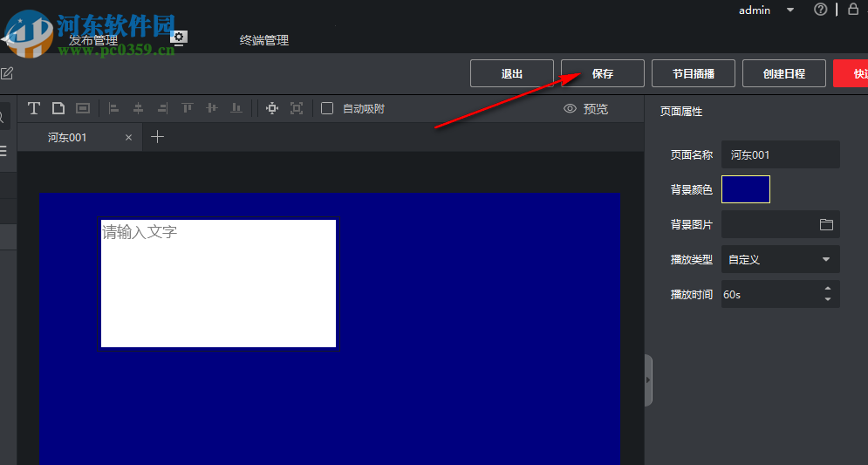Open the 终端管理 menu
Viewport: 868px width, 465px height.
click(264, 40)
